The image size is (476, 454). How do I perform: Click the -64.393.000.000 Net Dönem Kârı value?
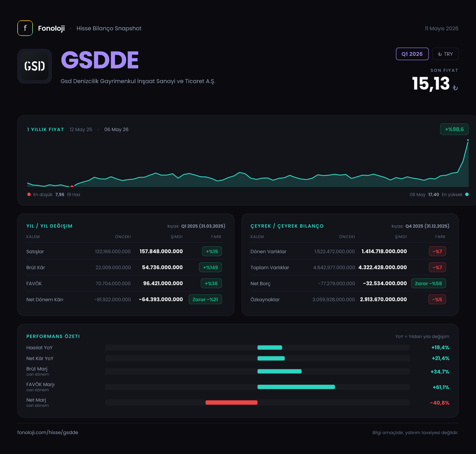click(161, 299)
